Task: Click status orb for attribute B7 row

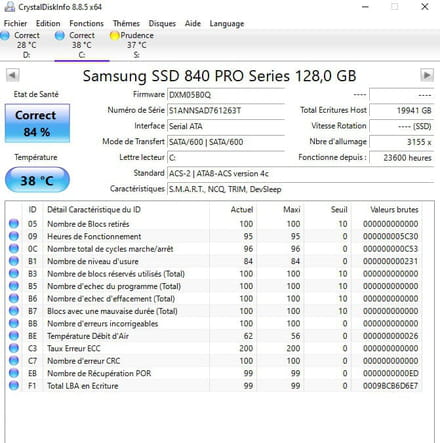Action: [14, 311]
